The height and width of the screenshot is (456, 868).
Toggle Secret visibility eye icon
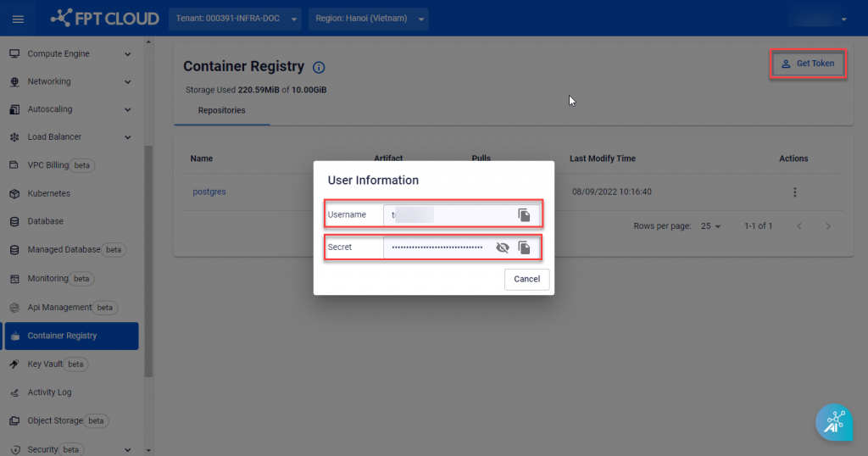tap(502, 247)
